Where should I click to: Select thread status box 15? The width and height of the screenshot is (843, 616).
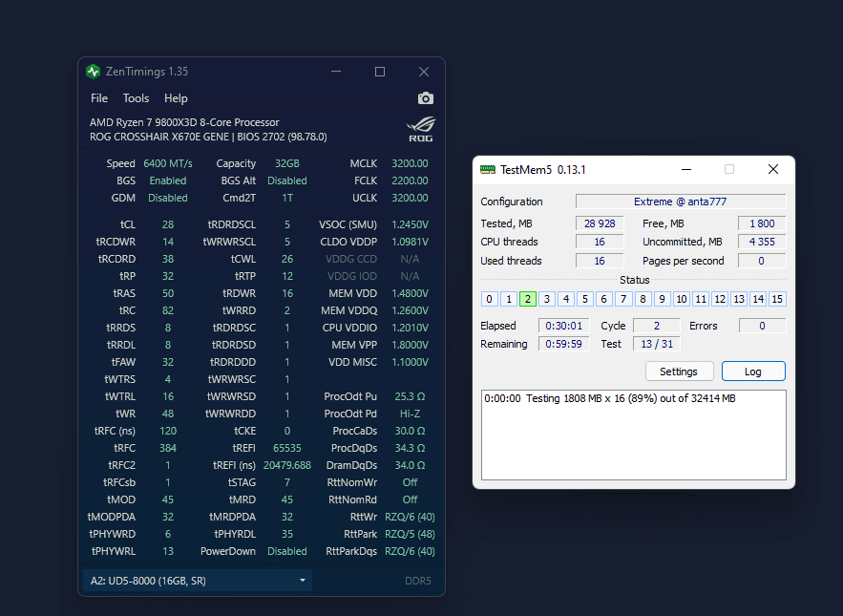(777, 299)
